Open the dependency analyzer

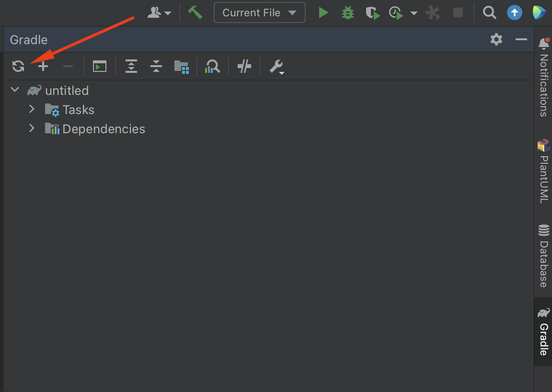tap(212, 66)
